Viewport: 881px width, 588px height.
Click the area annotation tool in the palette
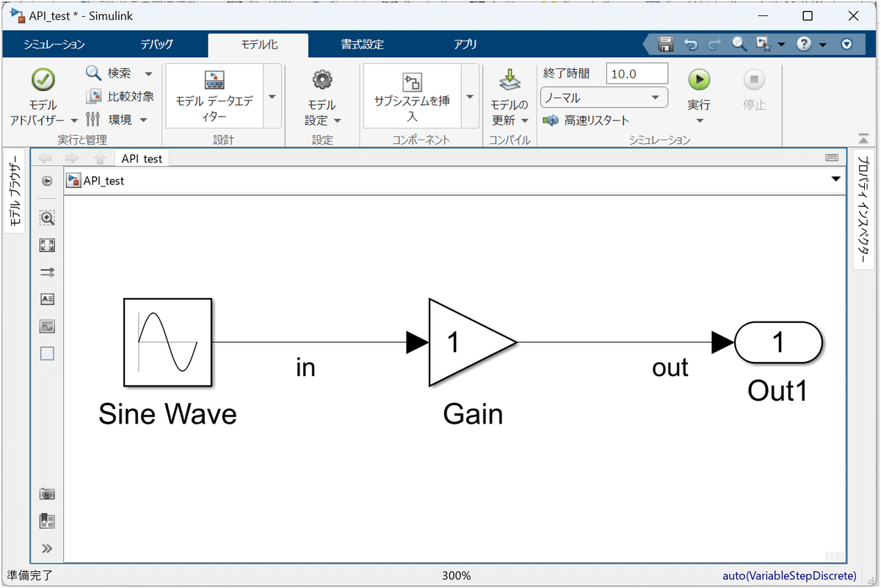(47, 353)
